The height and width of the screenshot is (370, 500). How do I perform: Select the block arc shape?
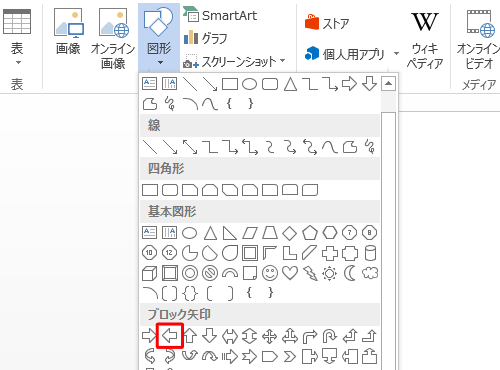[230, 273]
